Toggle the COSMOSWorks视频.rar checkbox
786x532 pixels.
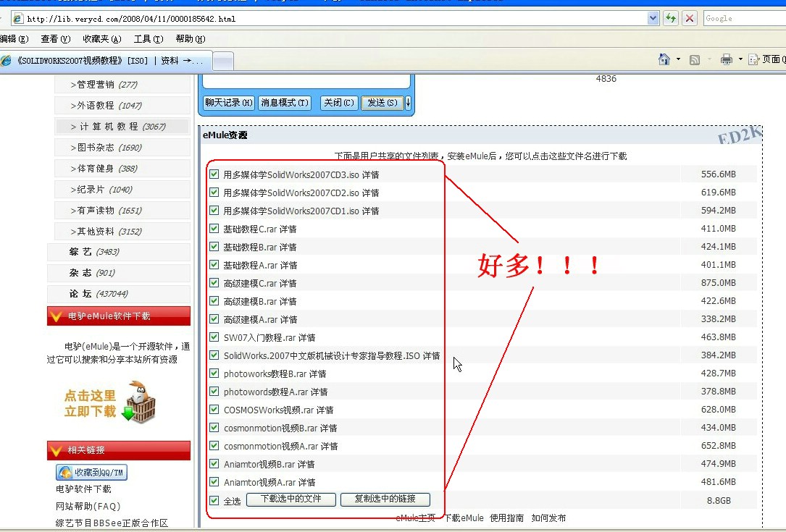coord(214,409)
